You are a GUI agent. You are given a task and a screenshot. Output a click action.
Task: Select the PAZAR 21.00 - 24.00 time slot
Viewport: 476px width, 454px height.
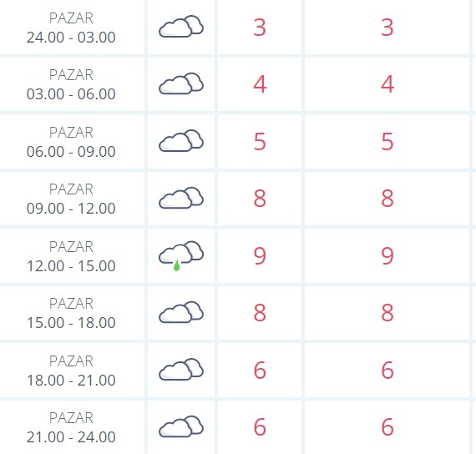(x=71, y=427)
